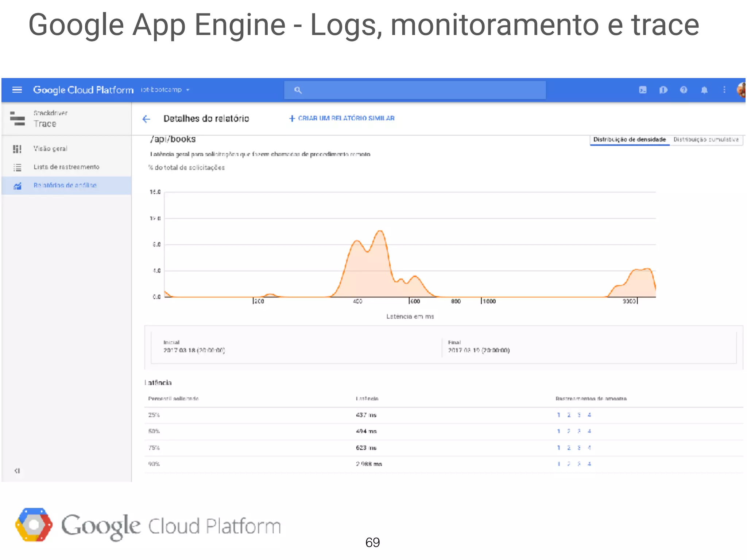Go back with the left arrow

[x=146, y=119]
